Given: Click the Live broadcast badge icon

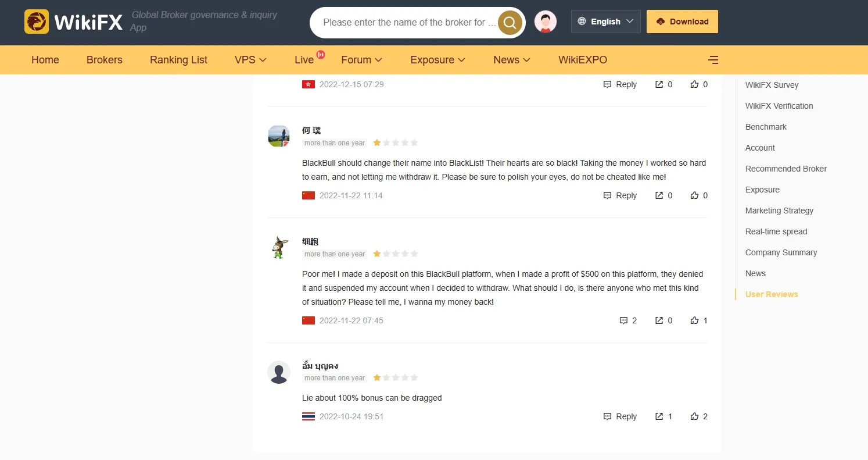Looking at the screenshot, I should click(x=320, y=55).
